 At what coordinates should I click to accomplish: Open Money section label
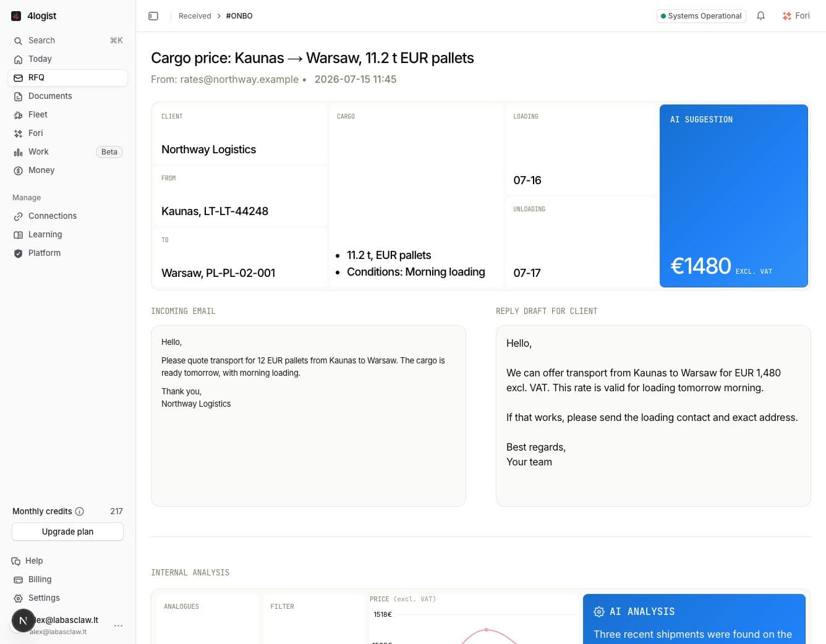pos(41,170)
